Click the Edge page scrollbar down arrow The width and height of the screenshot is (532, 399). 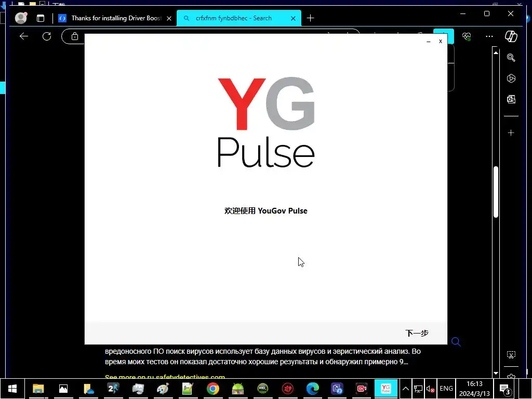496,373
